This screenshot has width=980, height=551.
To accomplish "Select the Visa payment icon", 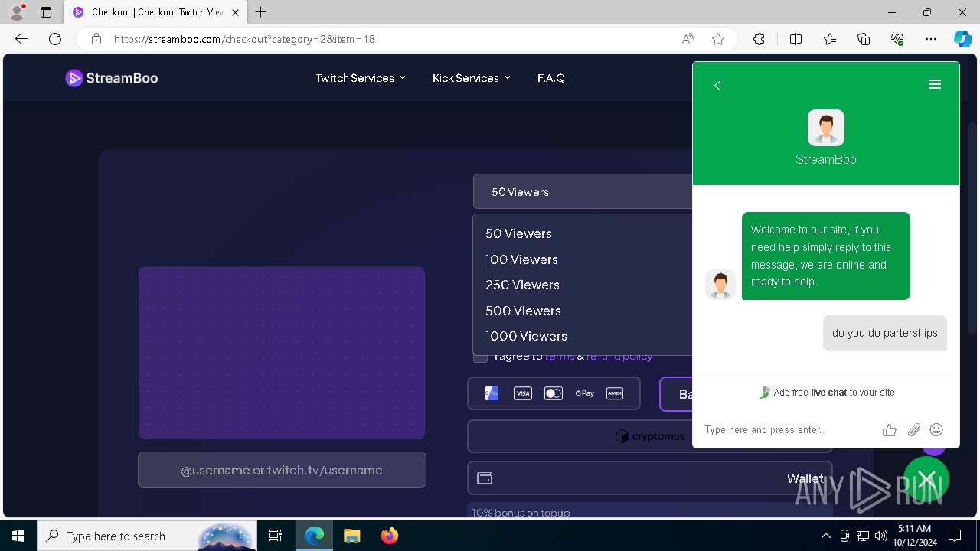I will pyautogui.click(x=522, y=393).
